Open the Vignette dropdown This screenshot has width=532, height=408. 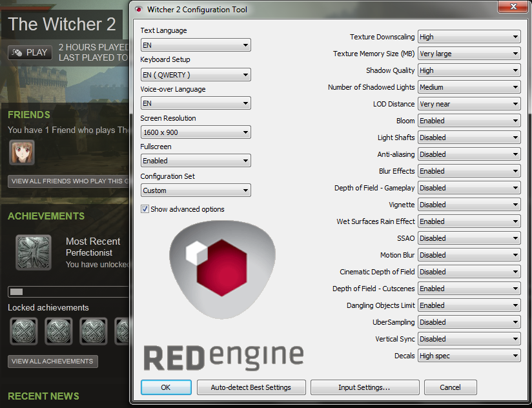(x=469, y=205)
